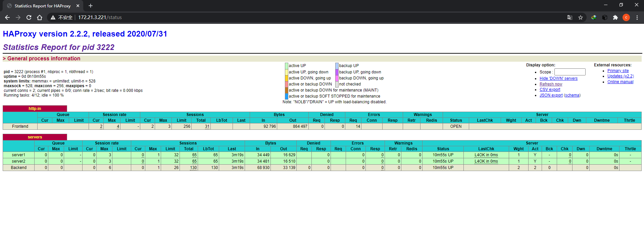Click server2 LastChk L4OK in 0ms
Viewport: 644px width, 226px height.
(486, 161)
